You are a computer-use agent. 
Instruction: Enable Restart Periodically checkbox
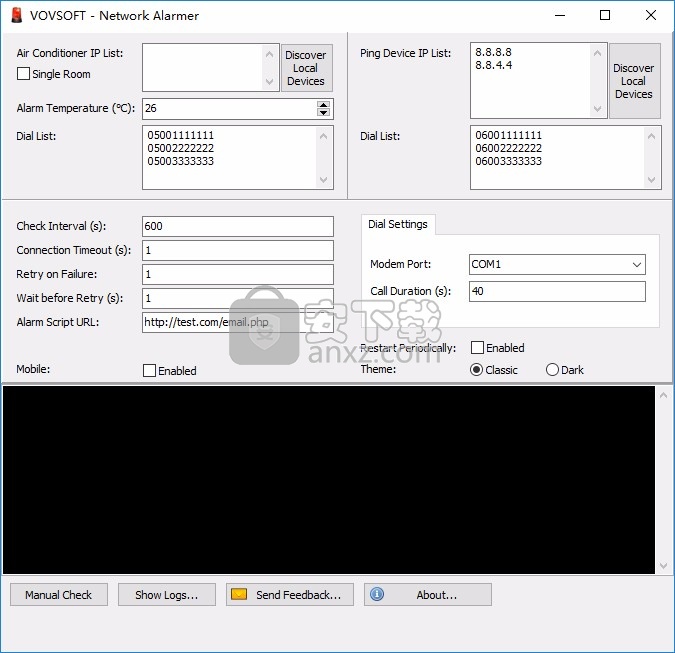[478, 348]
